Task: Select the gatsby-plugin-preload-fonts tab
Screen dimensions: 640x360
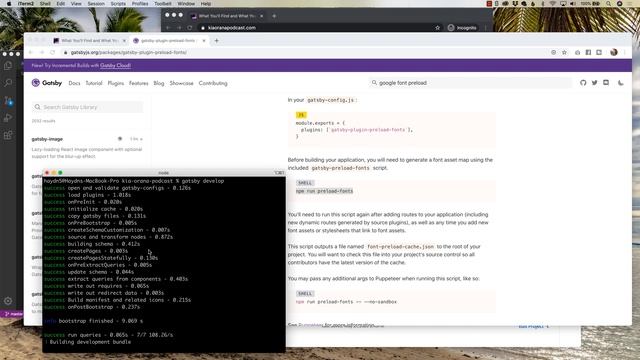Action: (x=169, y=40)
